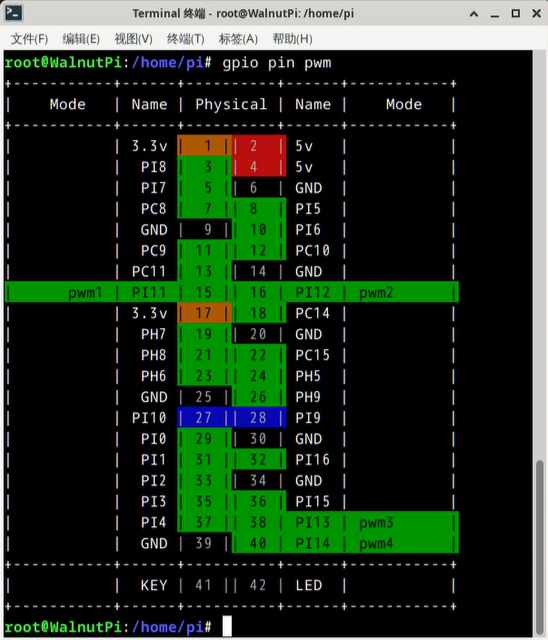The height and width of the screenshot is (640, 548).
Task: Click the pin 15 cell
Action: click(x=204, y=292)
